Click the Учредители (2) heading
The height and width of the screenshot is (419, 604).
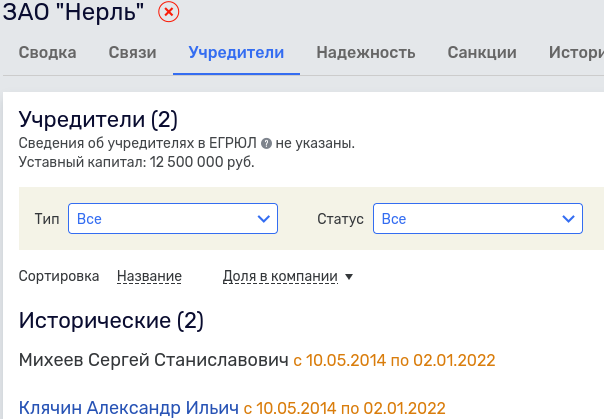coord(98,119)
